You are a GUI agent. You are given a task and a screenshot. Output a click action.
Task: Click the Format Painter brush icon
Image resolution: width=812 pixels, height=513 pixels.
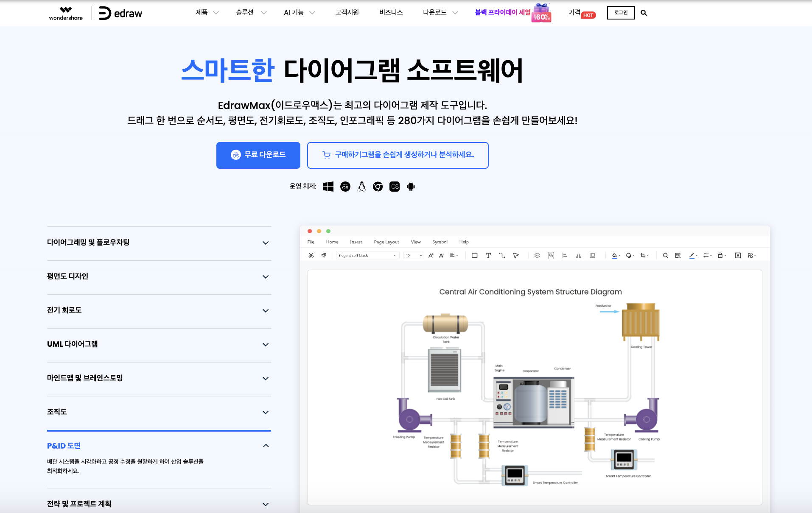click(324, 255)
